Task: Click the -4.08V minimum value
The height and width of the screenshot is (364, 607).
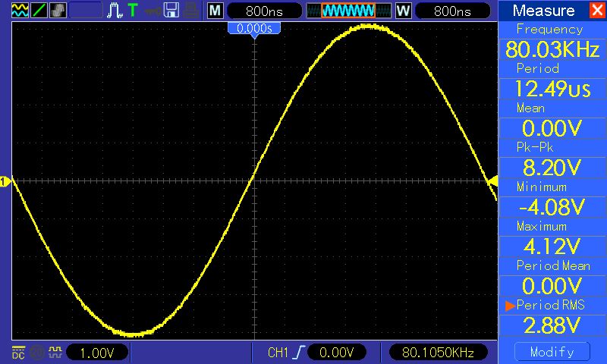Action: point(552,207)
